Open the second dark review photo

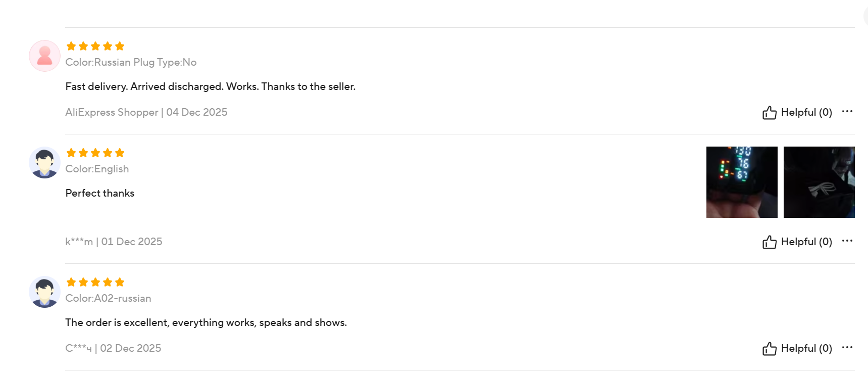tap(819, 182)
